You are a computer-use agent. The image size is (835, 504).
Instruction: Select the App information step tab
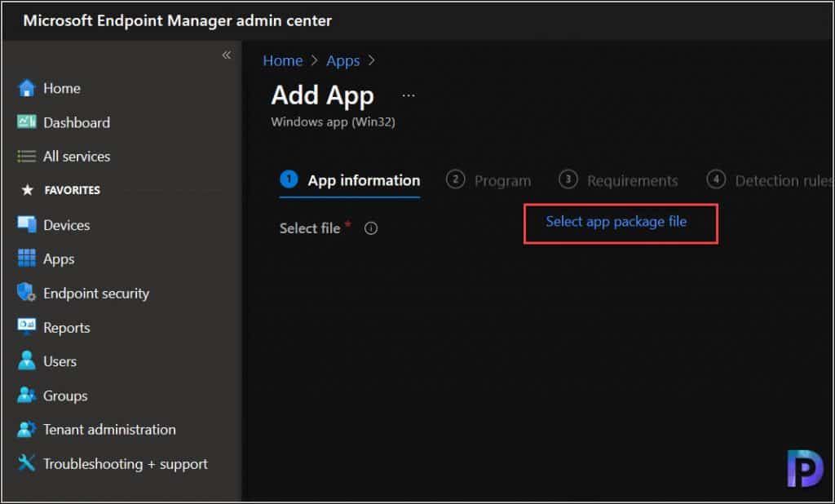[x=350, y=180]
